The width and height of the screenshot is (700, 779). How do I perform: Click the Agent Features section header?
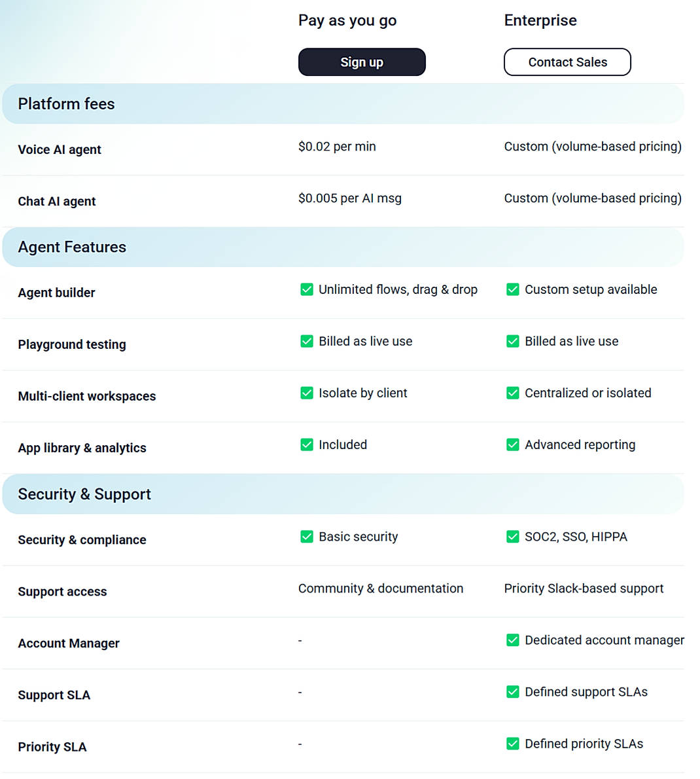343,247
